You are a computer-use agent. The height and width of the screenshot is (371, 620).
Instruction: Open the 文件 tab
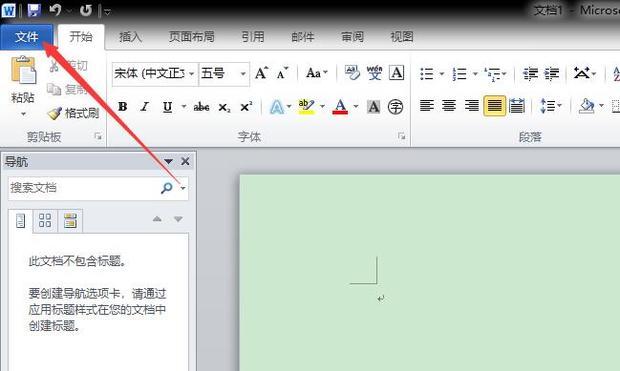[x=26, y=37]
